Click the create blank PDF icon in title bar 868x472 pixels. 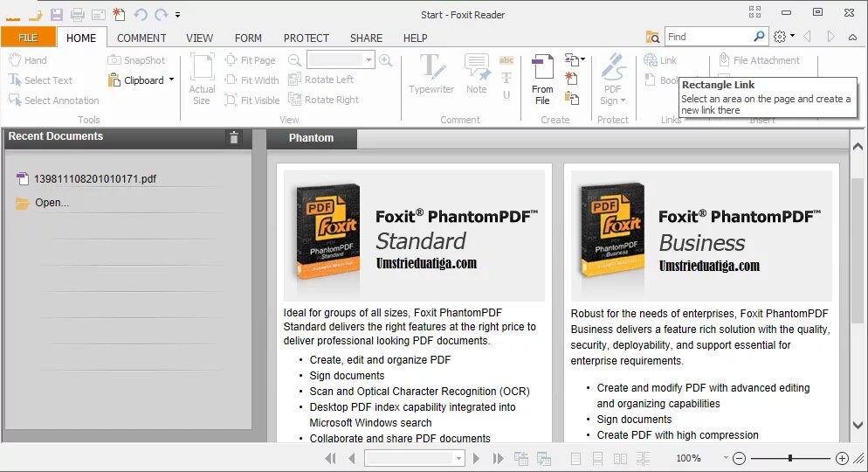(119, 14)
